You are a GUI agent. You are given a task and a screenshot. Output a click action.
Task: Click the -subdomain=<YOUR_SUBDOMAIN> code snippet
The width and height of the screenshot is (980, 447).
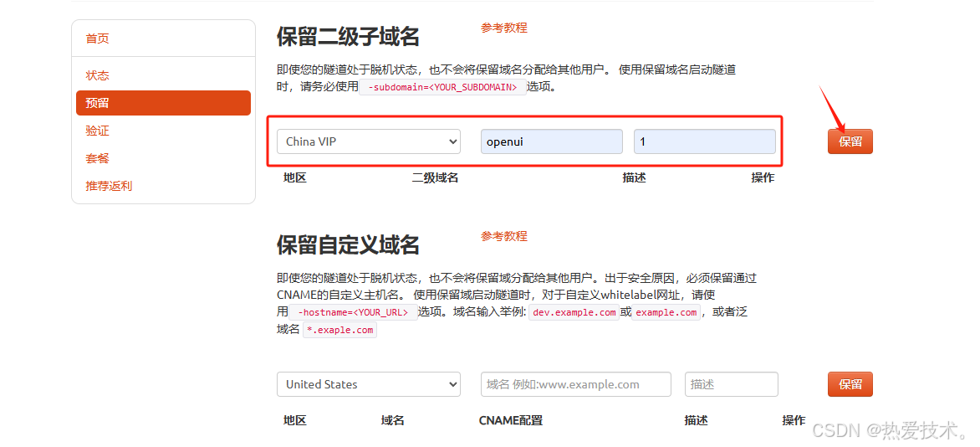[x=442, y=87]
